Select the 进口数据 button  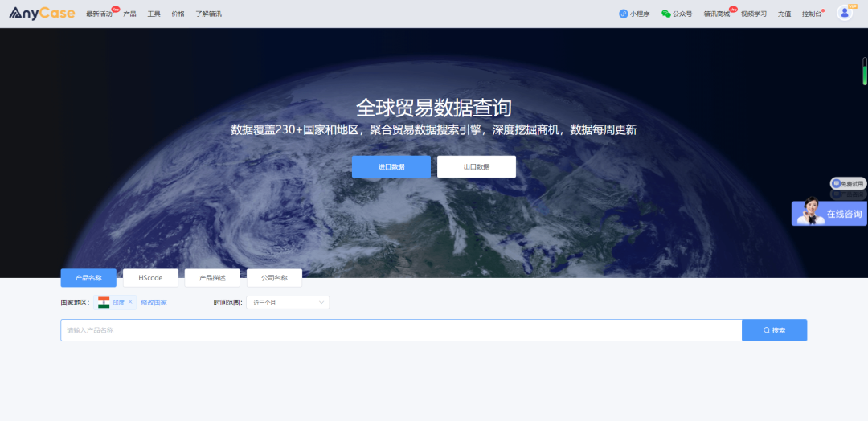coord(391,166)
